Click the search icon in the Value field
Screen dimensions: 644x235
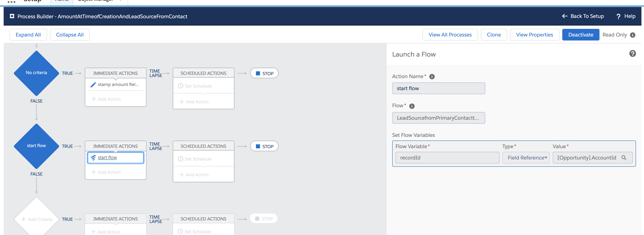pos(624,158)
